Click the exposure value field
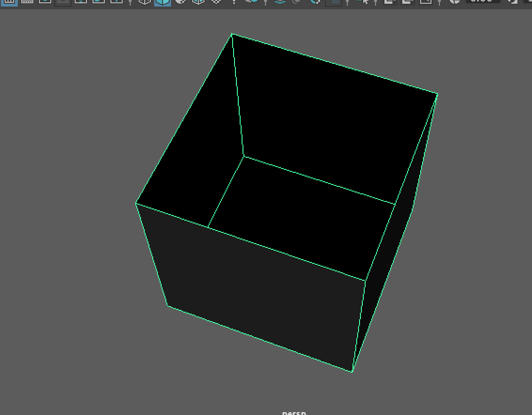Image resolution: width=532 pixels, height=415 pixels. click(x=483, y=1)
